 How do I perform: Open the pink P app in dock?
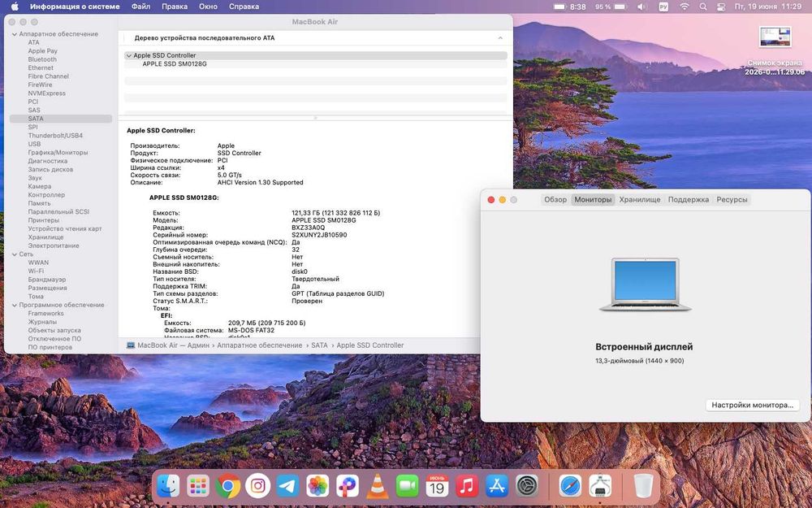coord(348,486)
